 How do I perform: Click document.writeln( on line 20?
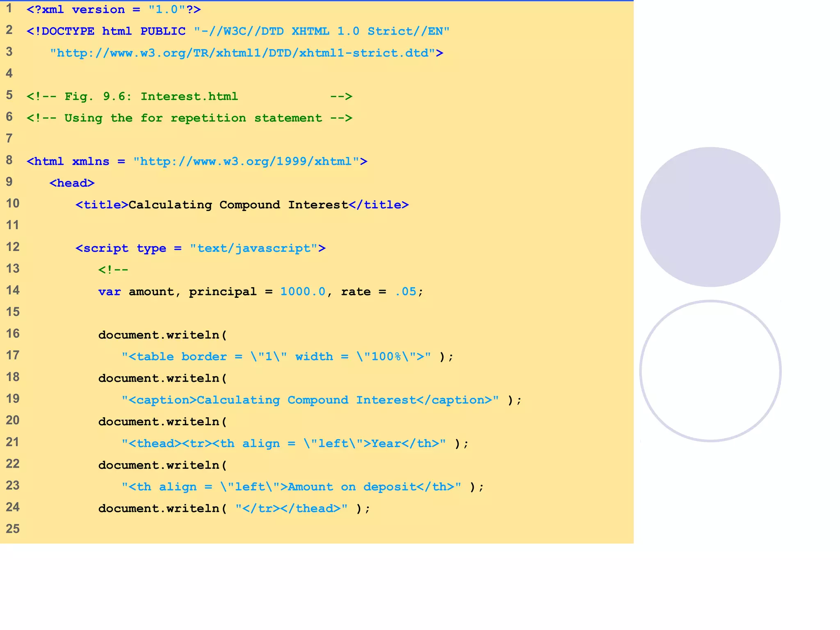[162, 422]
